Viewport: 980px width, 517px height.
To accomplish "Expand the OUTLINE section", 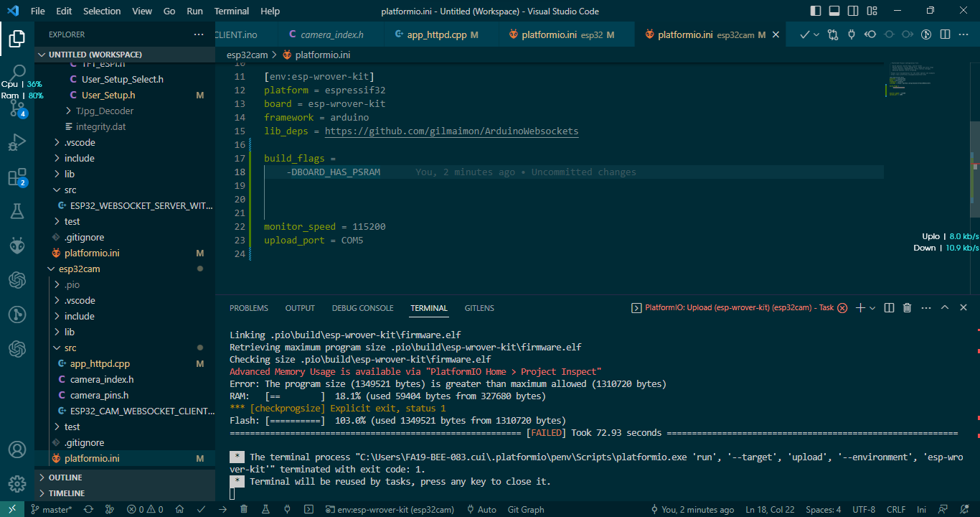I will pyautogui.click(x=125, y=478).
